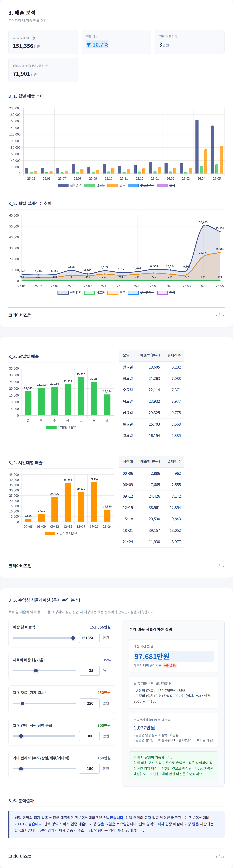Click the 00~06 row in time table
The width and height of the screenshot is (233, 868).
(x=152, y=473)
